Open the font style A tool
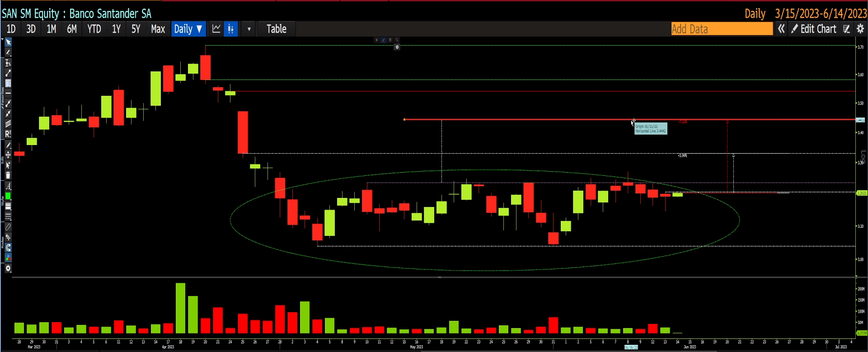This screenshot has width=868, height=352. coord(8,186)
